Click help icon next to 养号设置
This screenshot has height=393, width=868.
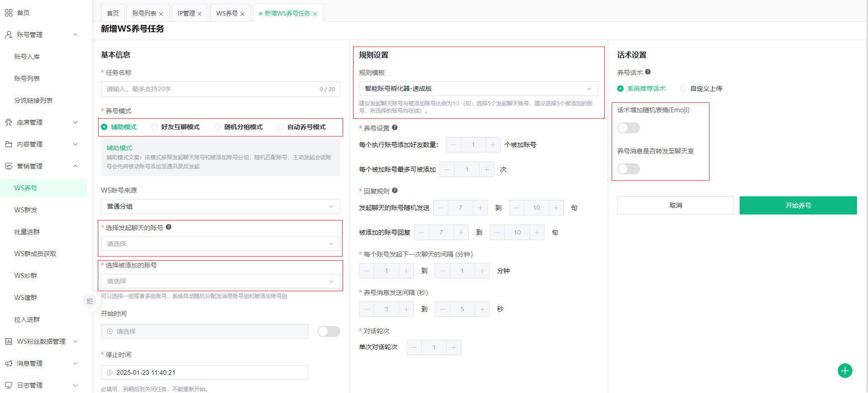(x=395, y=128)
